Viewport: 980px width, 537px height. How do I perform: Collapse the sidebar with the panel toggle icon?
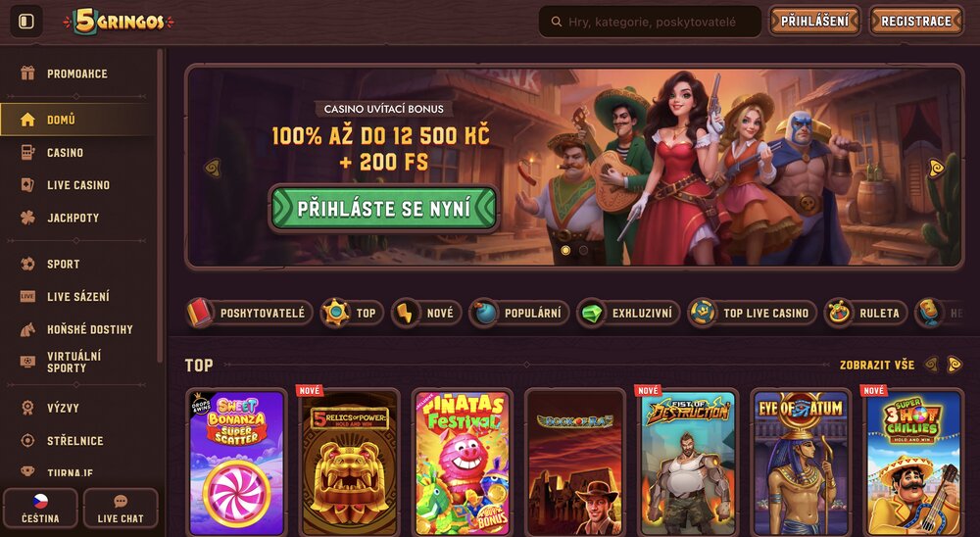click(26, 22)
